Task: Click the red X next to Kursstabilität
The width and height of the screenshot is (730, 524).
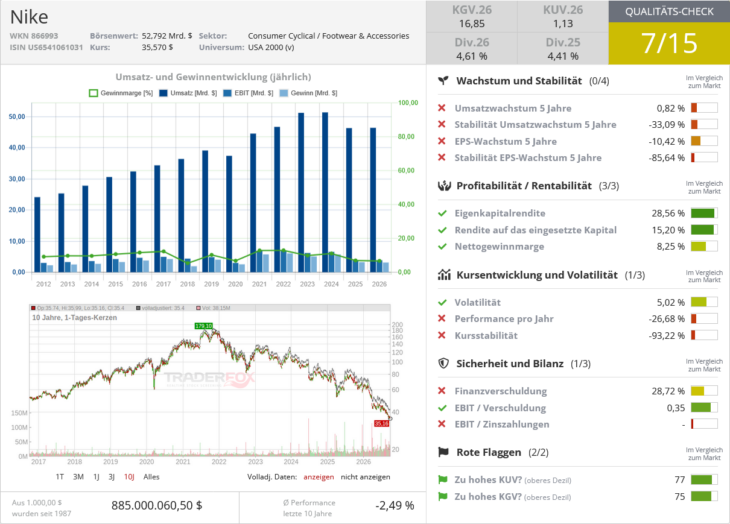Action: pyautogui.click(x=442, y=335)
